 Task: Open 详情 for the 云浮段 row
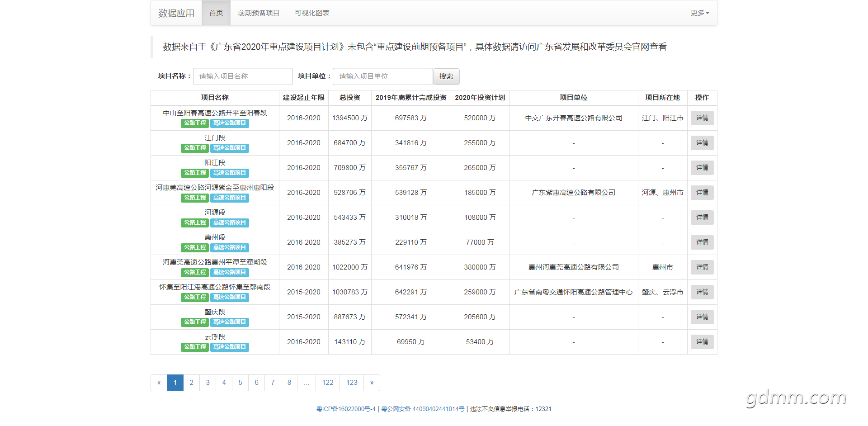tap(702, 342)
